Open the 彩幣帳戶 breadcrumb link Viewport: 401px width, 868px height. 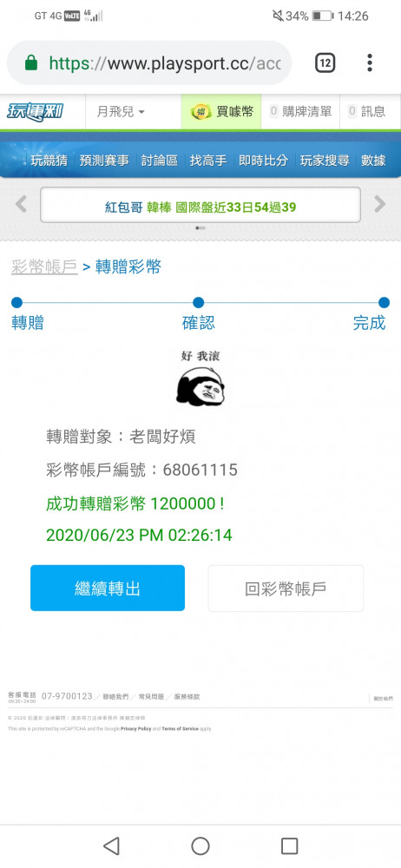point(44,266)
